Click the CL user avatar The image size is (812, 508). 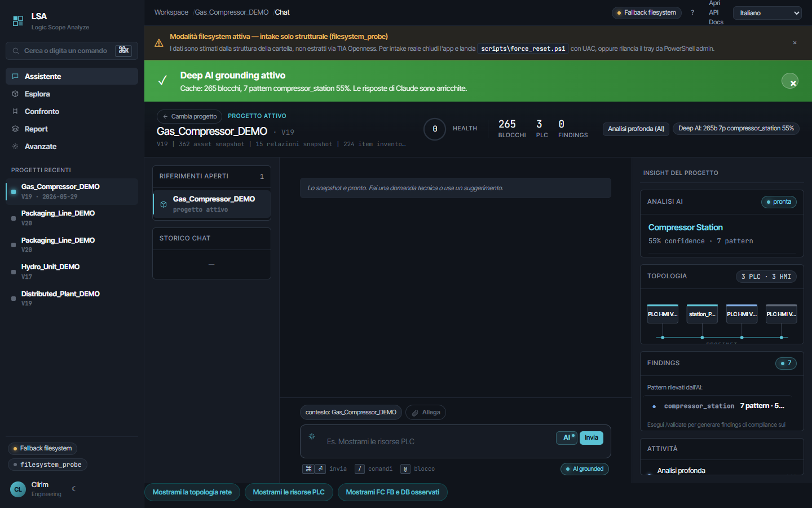click(x=18, y=489)
